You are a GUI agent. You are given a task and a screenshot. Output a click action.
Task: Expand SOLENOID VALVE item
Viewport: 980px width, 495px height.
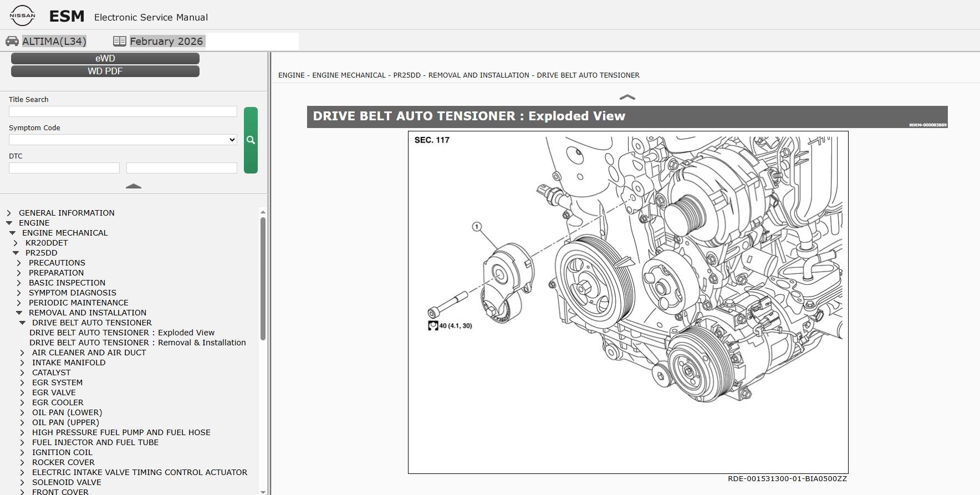tap(22, 482)
